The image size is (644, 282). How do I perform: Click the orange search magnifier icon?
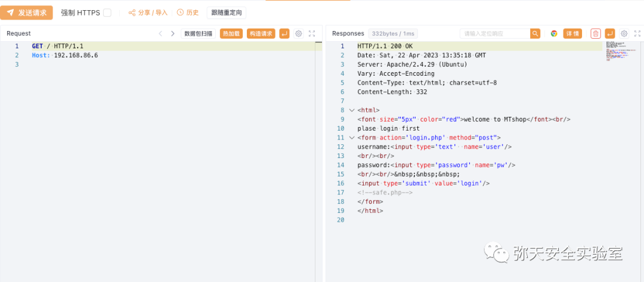(535, 33)
